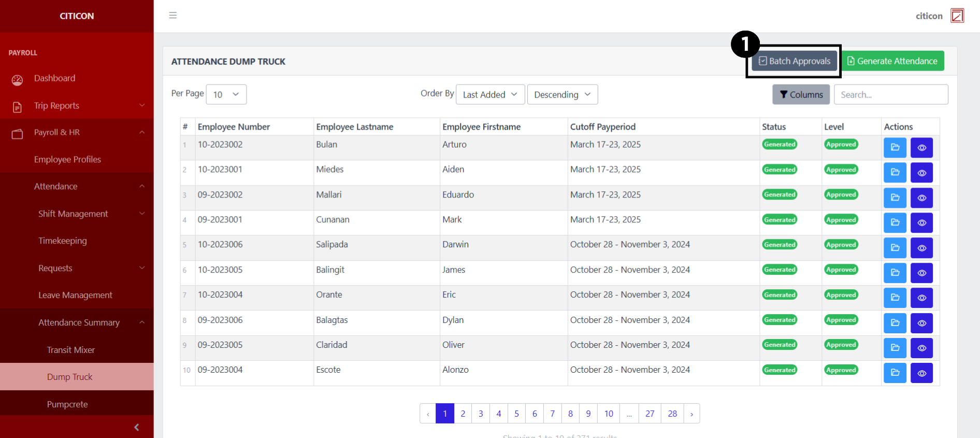The height and width of the screenshot is (438, 980).
Task: Click the Generate Attendance button
Action: tap(892, 61)
